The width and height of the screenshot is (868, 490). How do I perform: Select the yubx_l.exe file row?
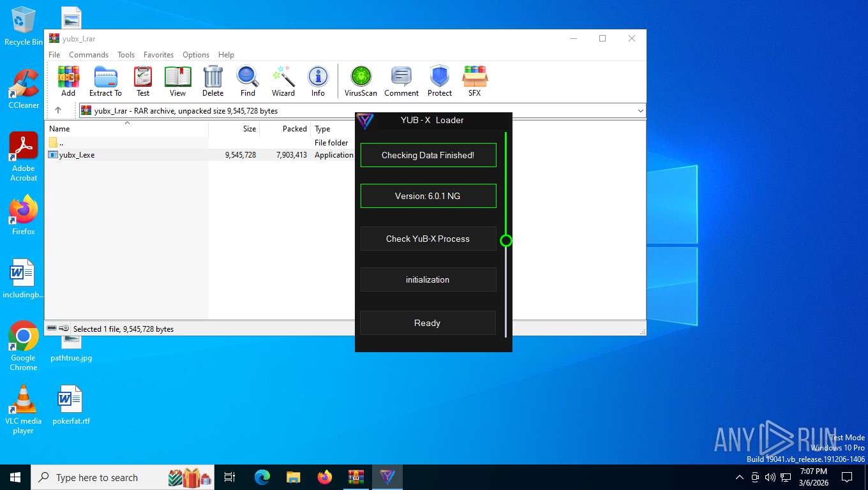200,155
